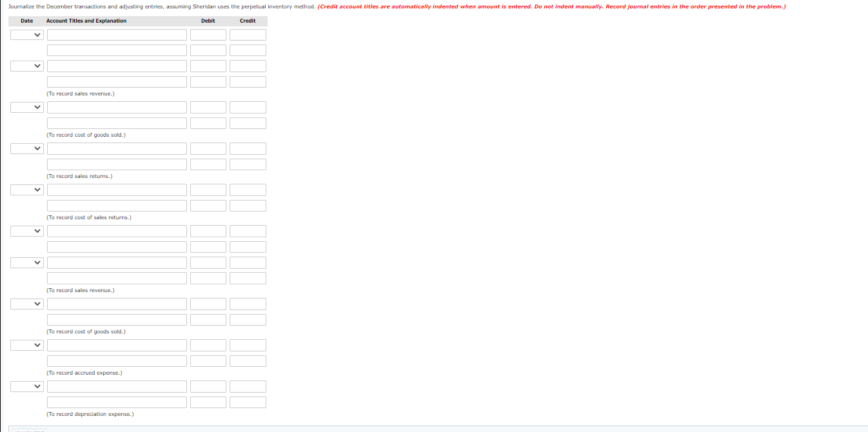
Task: Open date dropdown for the accrued expense entry
Action: click(x=27, y=346)
